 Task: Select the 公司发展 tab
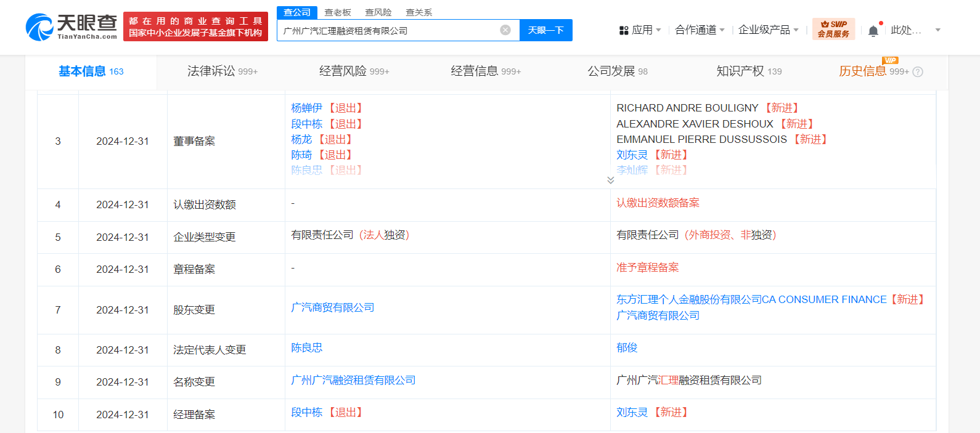618,71
